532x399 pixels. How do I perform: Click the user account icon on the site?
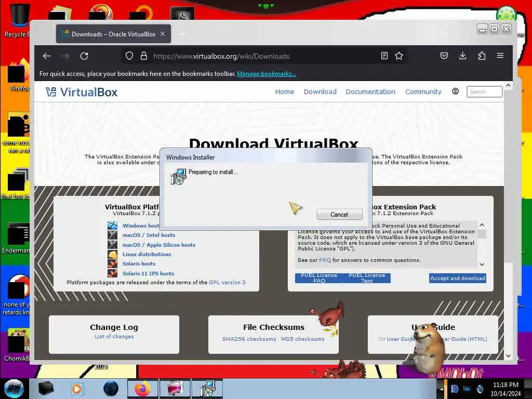coord(455,91)
